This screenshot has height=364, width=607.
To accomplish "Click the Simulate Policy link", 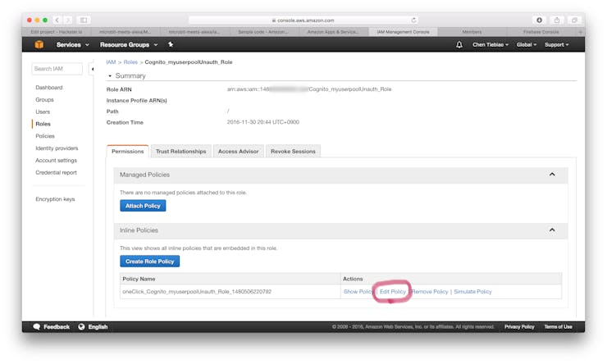I will tap(472, 292).
